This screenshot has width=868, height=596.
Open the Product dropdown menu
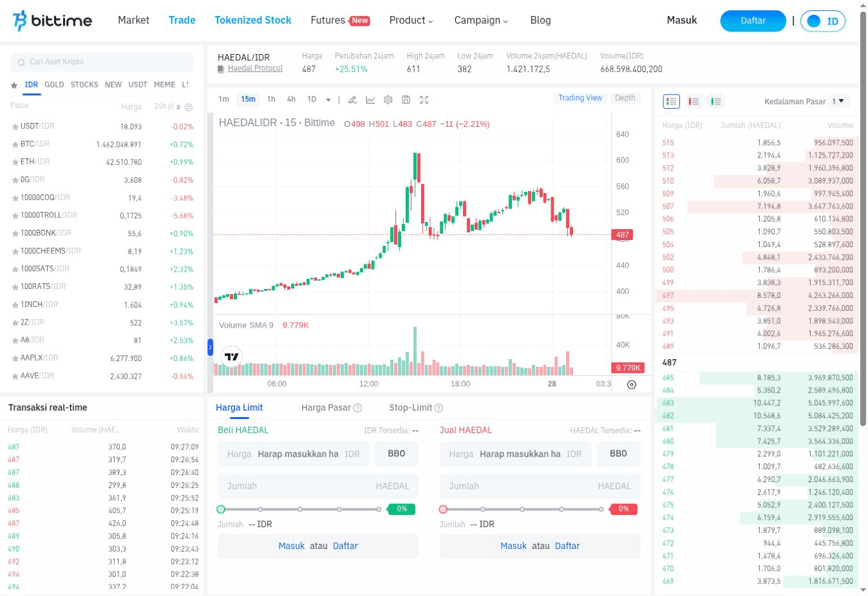(411, 21)
